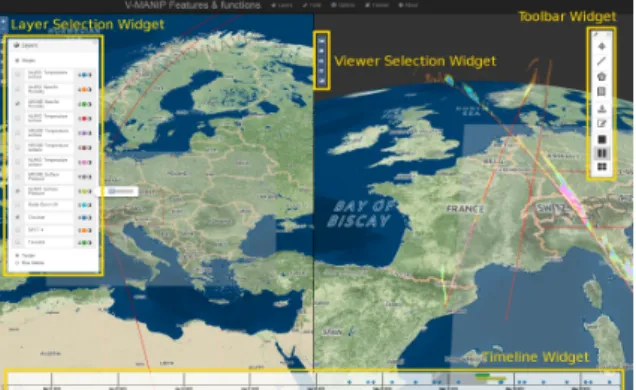Click the Layers globe icon in panel header
The image size is (636, 390).
point(16,45)
